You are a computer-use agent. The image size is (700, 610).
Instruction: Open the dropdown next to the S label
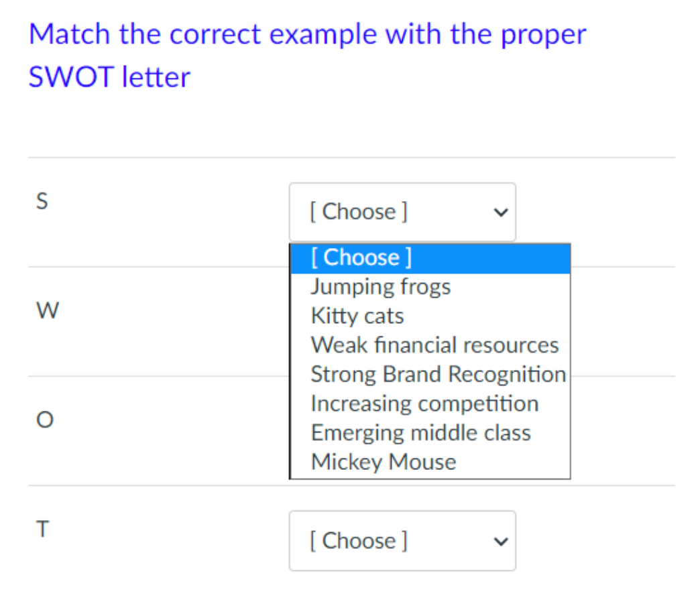402,212
